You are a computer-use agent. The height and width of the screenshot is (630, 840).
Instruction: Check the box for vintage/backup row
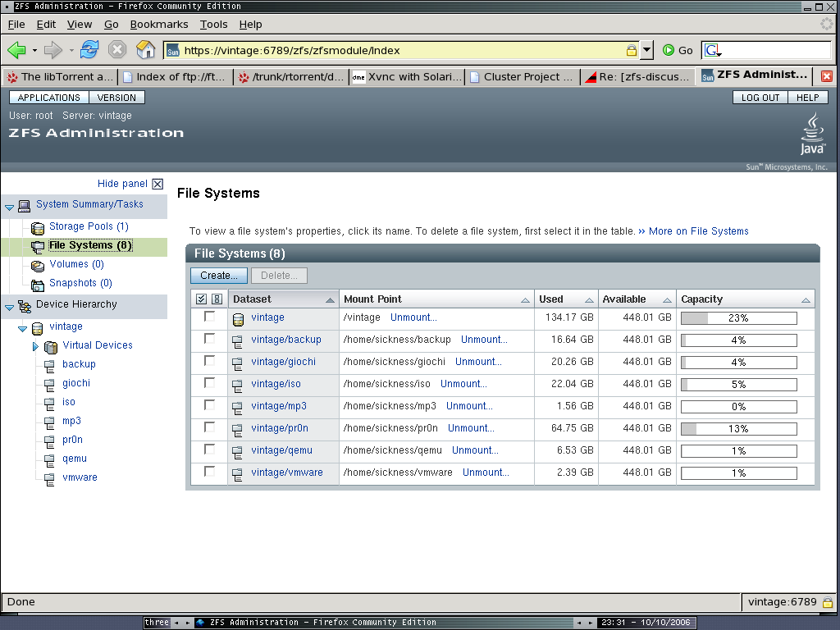pyautogui.click(x=210, y=339)
